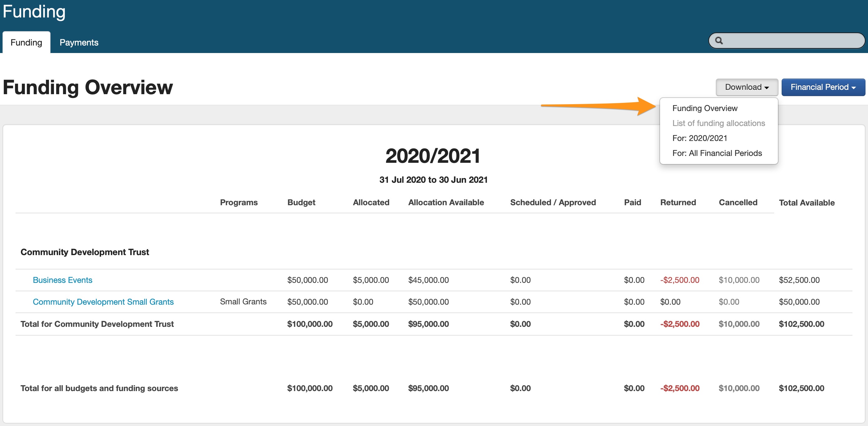Download allocations for All Financial Periods
This screenshot has height=426, width=868.
click(x=717, y=153)
